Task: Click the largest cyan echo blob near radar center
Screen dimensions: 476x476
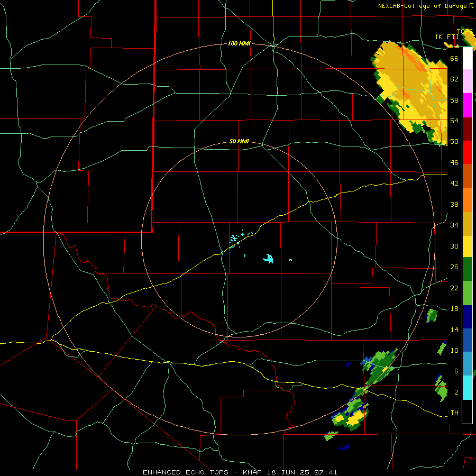Action: (268, 259)
